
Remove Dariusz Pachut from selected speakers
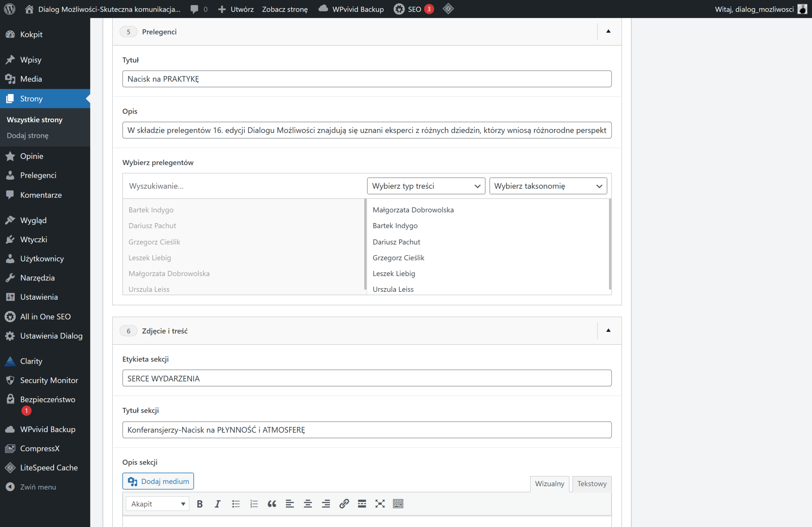click(396, 242)
